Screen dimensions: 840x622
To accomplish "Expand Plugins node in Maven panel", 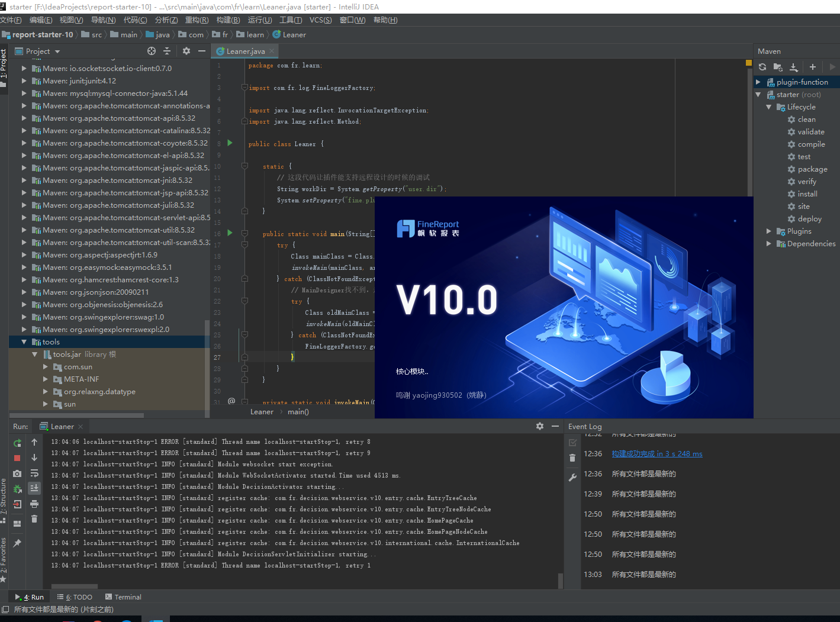I will click(769, 231).
